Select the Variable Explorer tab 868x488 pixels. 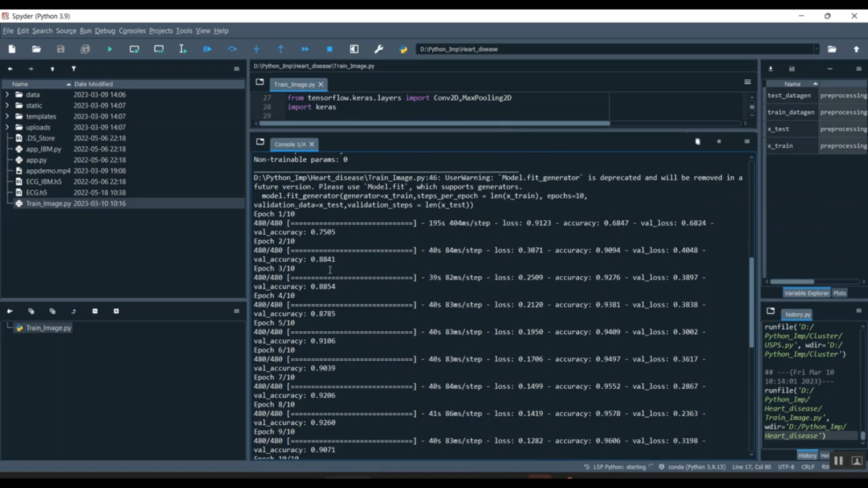coord(806,293)
